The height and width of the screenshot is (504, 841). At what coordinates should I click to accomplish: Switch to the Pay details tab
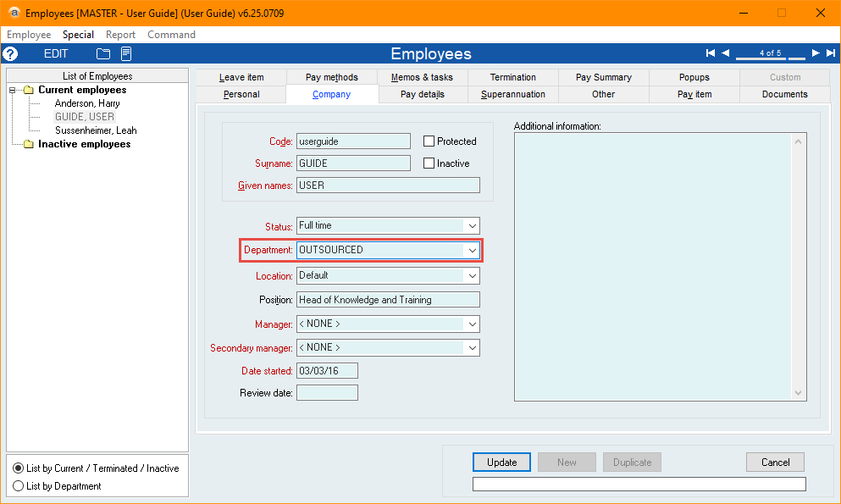coord(422,94)
